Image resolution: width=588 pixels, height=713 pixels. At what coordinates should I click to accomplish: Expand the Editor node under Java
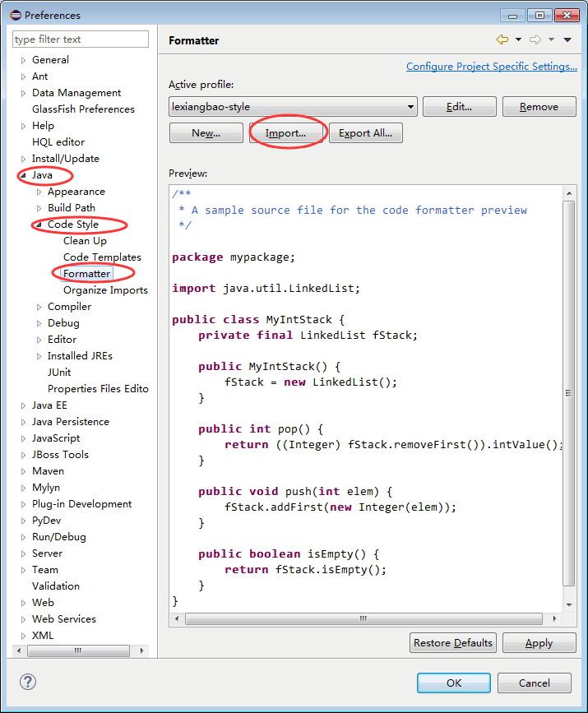(x=39, y=340)
